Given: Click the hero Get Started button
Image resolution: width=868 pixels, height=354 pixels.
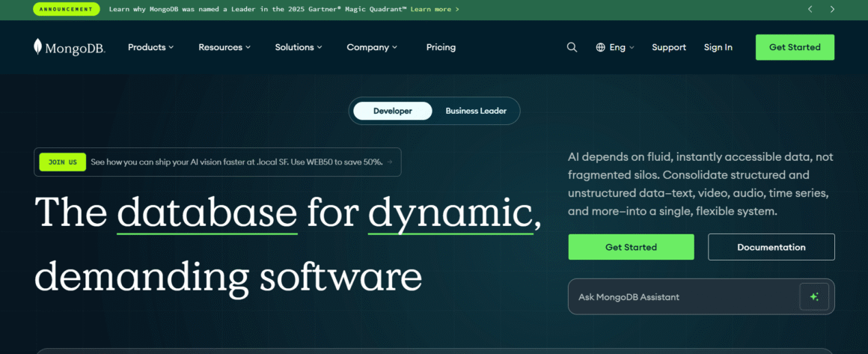Looking at the screenshot, I should 631,247.
